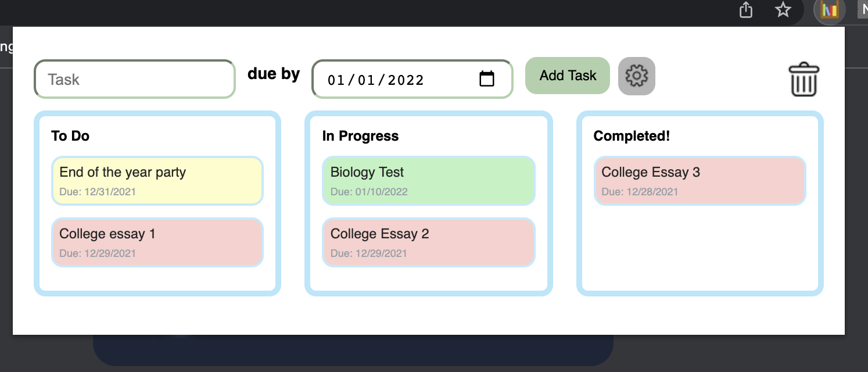
Task: Select the year 2022 in date field
Action: 406,80
